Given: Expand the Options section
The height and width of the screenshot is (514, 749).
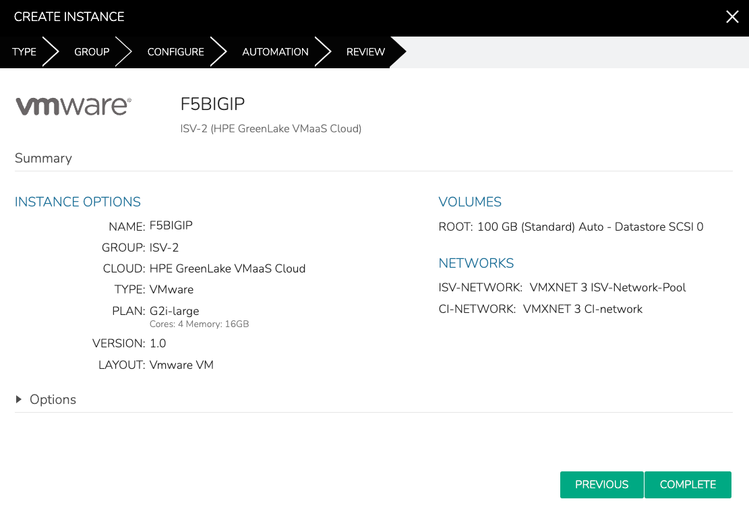Looking at the screenshot, I should (x=46, y=400).
